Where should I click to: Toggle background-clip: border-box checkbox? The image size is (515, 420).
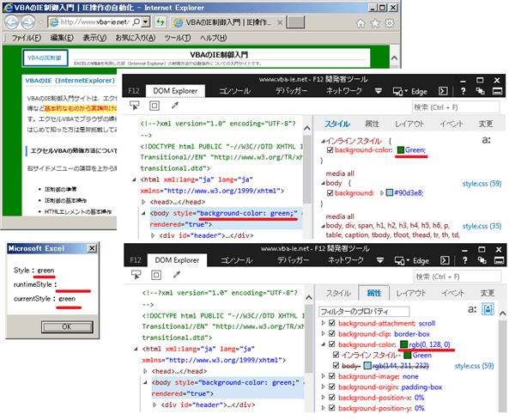coord(332,333)
